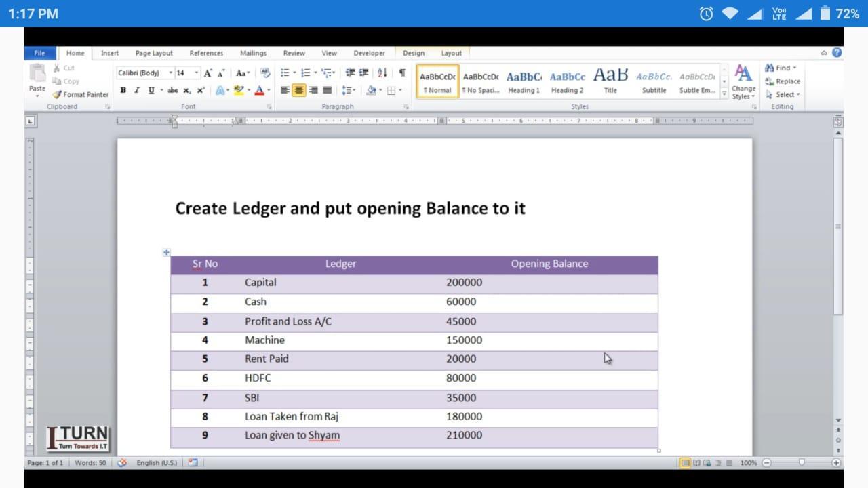Viewport: 868px width, 488px height.
Task: Toggle Italic formatting
Action: point(136,90)
